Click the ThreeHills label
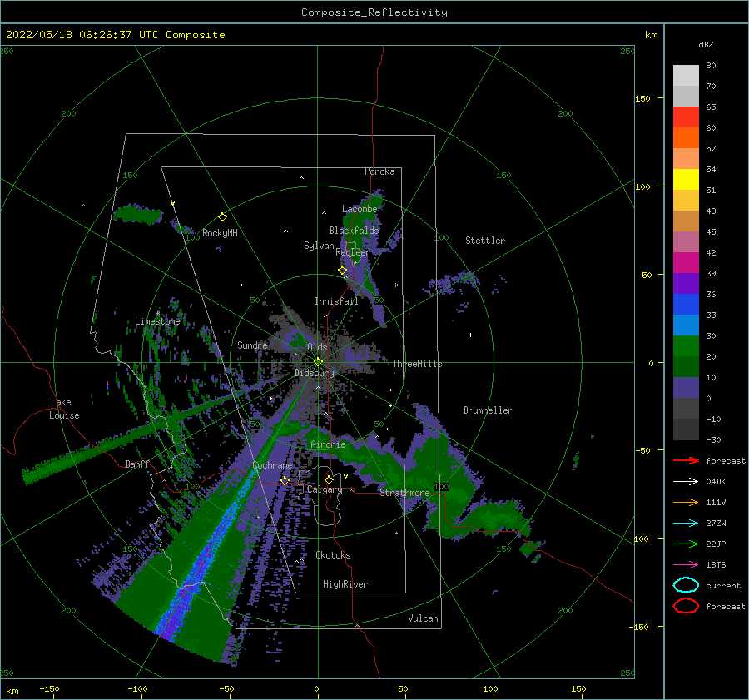The height and width of the screenshot is (700, 749). [x=417, y=364]
